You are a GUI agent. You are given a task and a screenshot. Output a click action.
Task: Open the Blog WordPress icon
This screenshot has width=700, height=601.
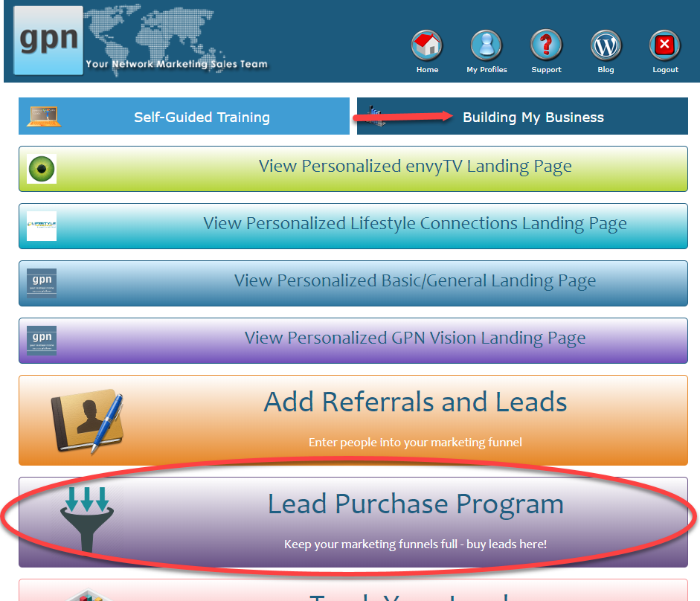pyautogui.click(x=606, y=45)
